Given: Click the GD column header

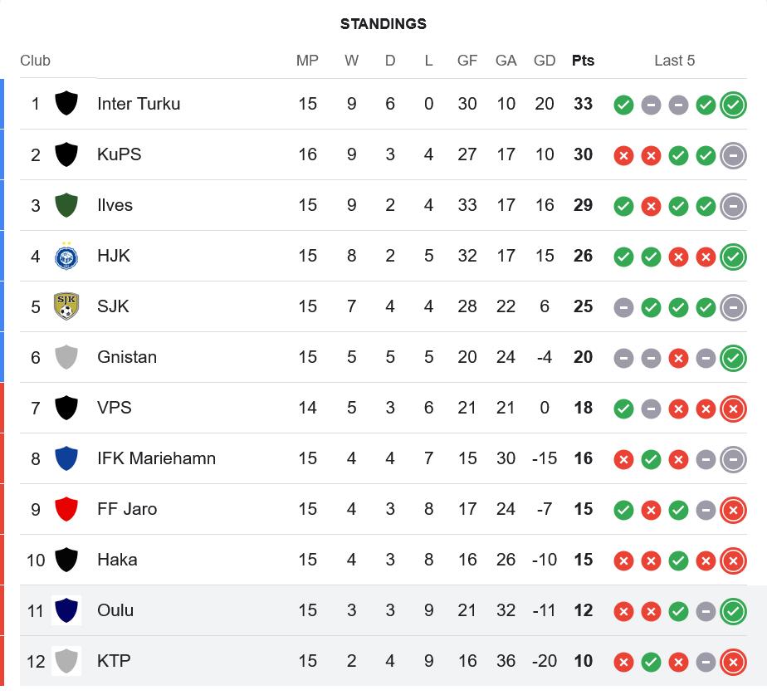Looking at the screenshot, I should tap(545, 61).
